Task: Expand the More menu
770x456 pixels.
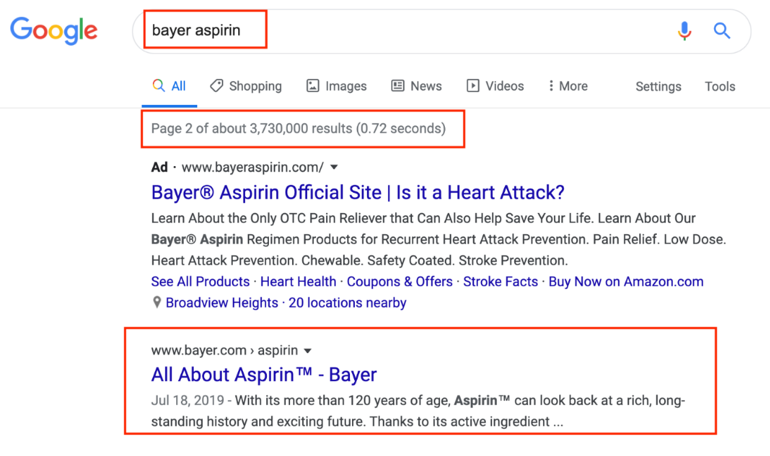Action: 568,86
